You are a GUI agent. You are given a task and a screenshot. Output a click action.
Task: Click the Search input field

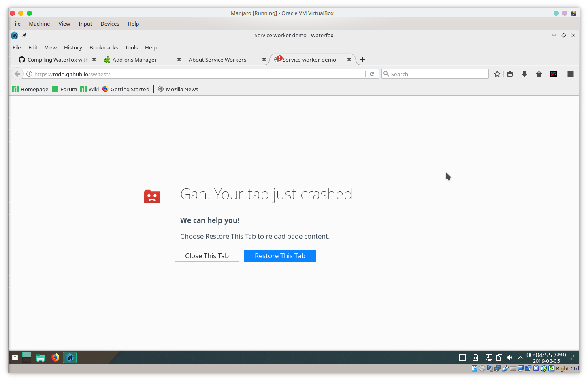[x=435, y=74]
